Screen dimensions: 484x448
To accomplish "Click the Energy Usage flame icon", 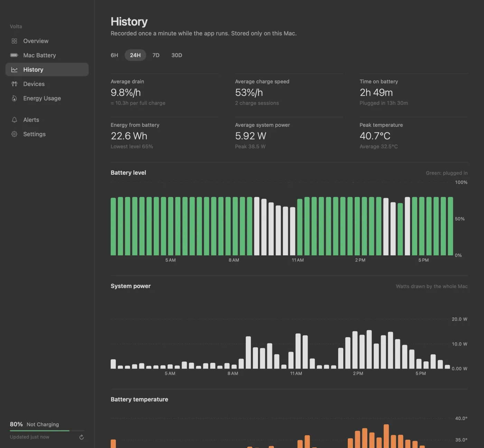I will pyautogui.click(x=14, y=98).
